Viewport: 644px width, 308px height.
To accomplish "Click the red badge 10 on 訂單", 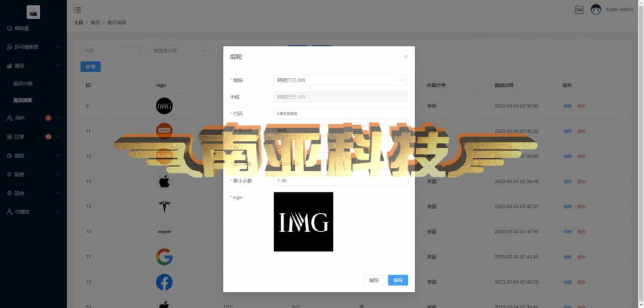I will click(x=48, y=137).
